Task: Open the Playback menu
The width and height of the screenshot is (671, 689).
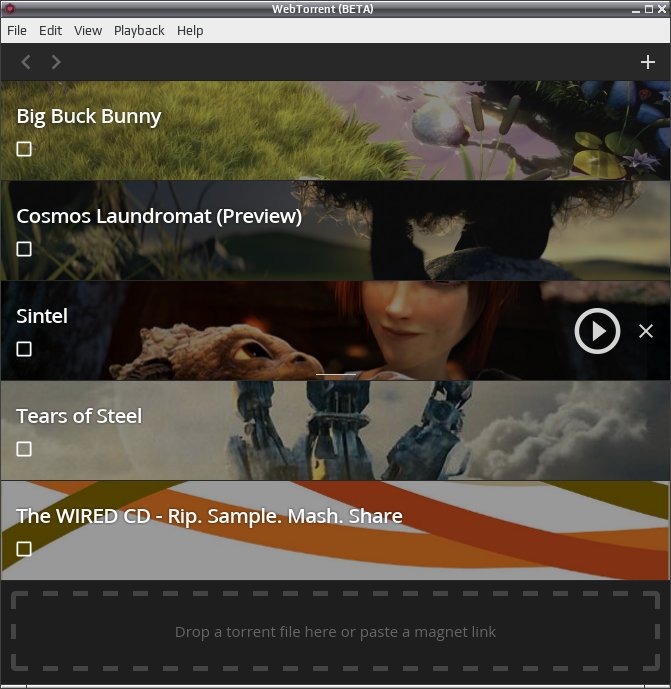Action: [x=139, y=31]
